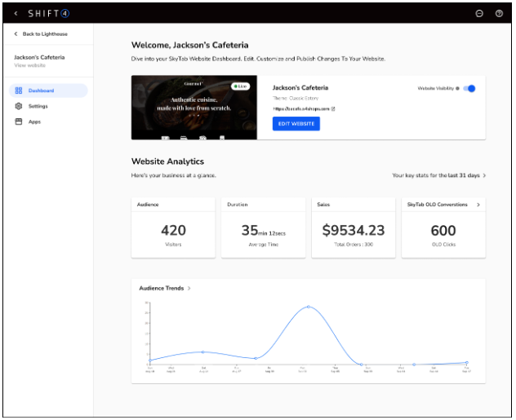516x420 pixels.
Task: Open the Settings menu item
Action: [38, 106]
